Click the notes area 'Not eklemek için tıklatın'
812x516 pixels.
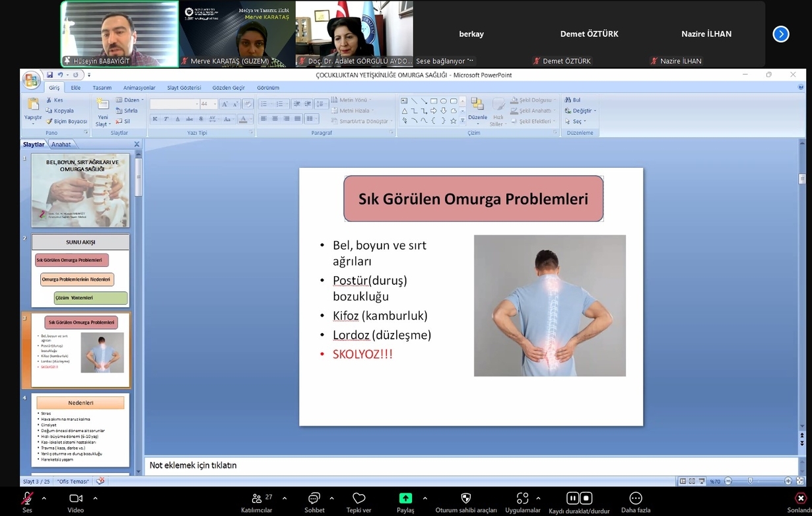pyautogui.click(x=471, y=466)
